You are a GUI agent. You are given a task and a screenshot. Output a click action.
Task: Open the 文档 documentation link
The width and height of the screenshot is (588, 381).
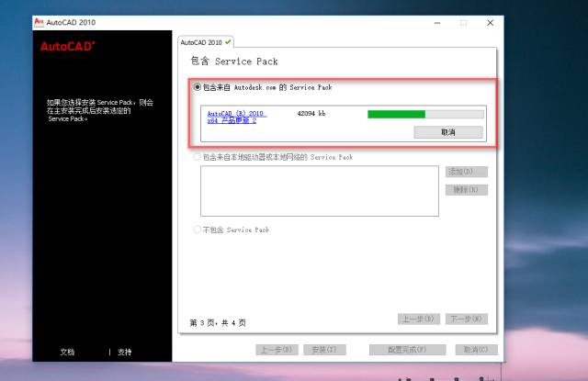click(67, 352)
